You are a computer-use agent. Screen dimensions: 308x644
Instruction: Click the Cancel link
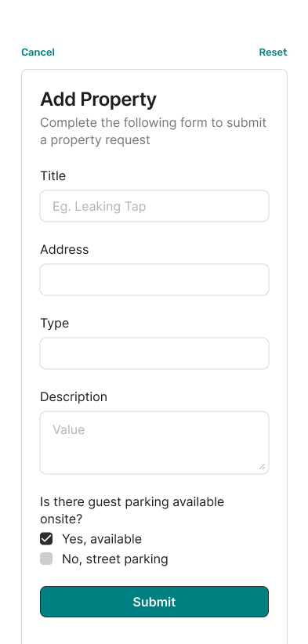(x=38, y=52)
